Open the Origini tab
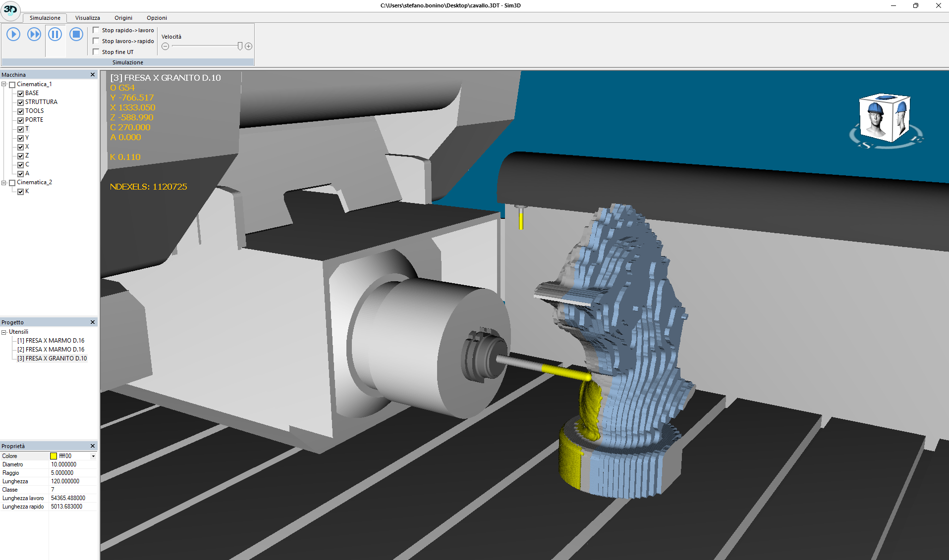The width and height of the screenshot is (949, 560). 123,18
